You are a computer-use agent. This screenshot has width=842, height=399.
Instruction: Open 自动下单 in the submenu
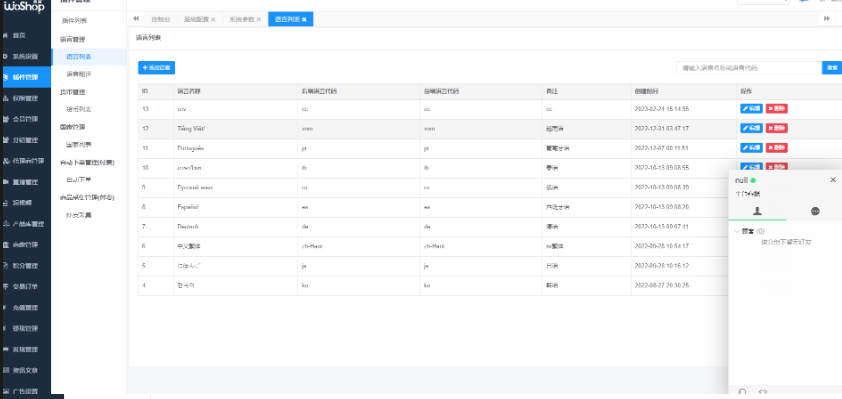click(78, 180)
